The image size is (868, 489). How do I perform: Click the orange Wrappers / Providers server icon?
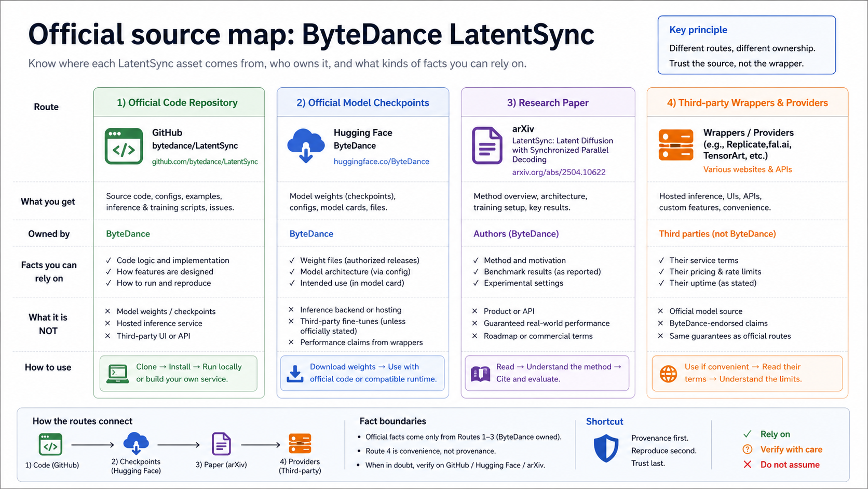click(x=676, y=145)
